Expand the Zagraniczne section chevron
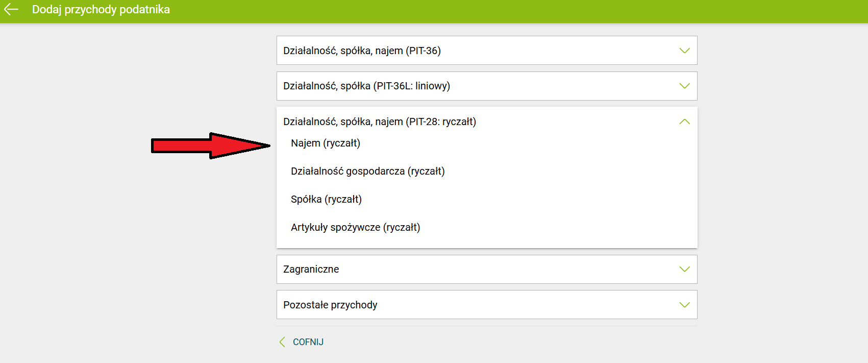 click(684, 269)
